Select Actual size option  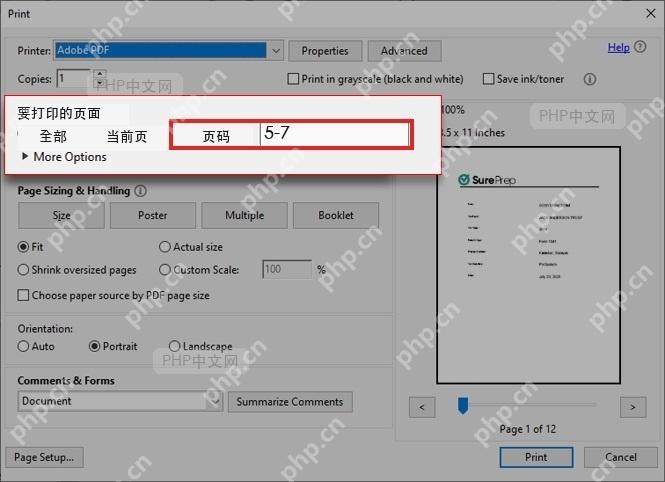pyautogui.click(x=165, y=247)
